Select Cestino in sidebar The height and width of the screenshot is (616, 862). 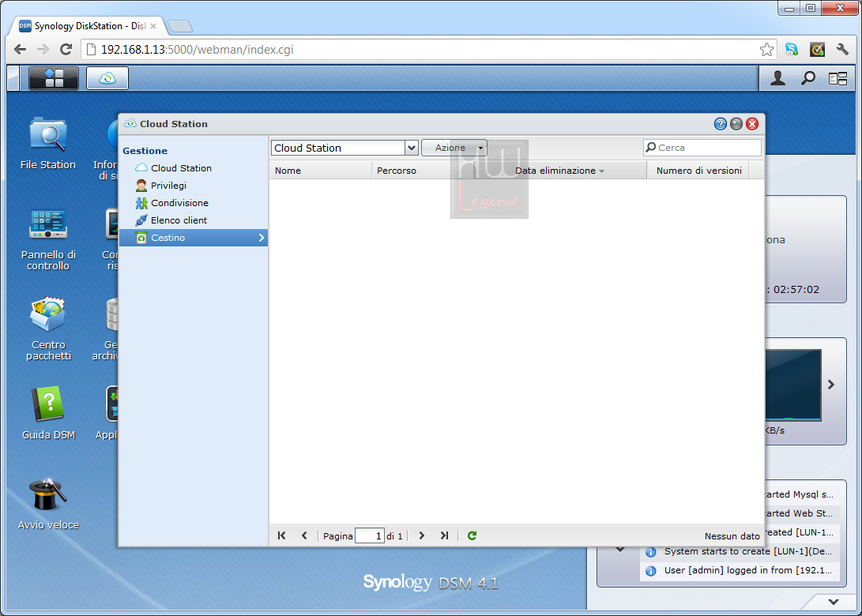pyautogui.click(x=193, y=238)
